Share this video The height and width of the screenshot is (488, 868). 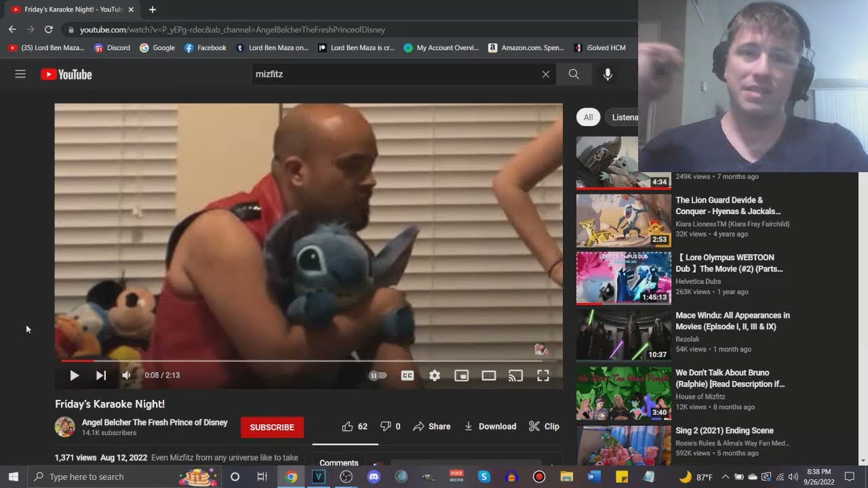pos(432,426)
